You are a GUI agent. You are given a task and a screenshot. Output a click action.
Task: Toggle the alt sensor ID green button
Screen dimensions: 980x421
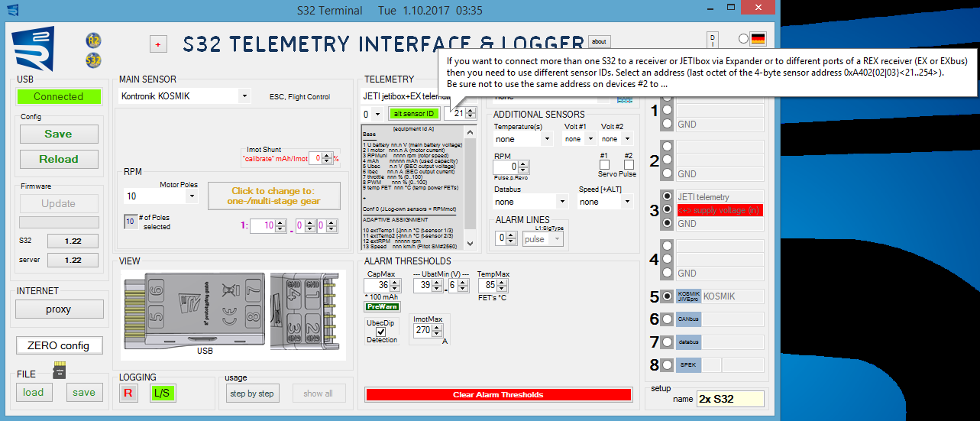point(414,113)
